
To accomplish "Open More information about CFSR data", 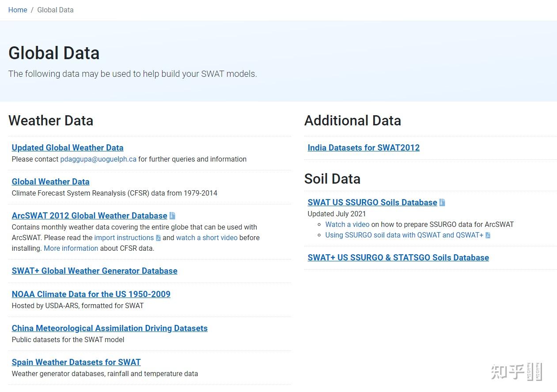I will 71,248.
